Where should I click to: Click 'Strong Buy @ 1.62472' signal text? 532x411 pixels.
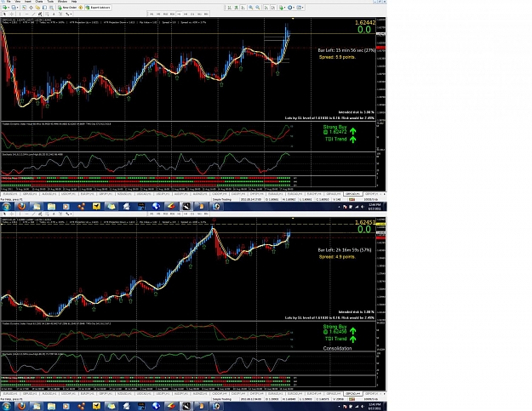pyautogui.click(x=335, y=129)
